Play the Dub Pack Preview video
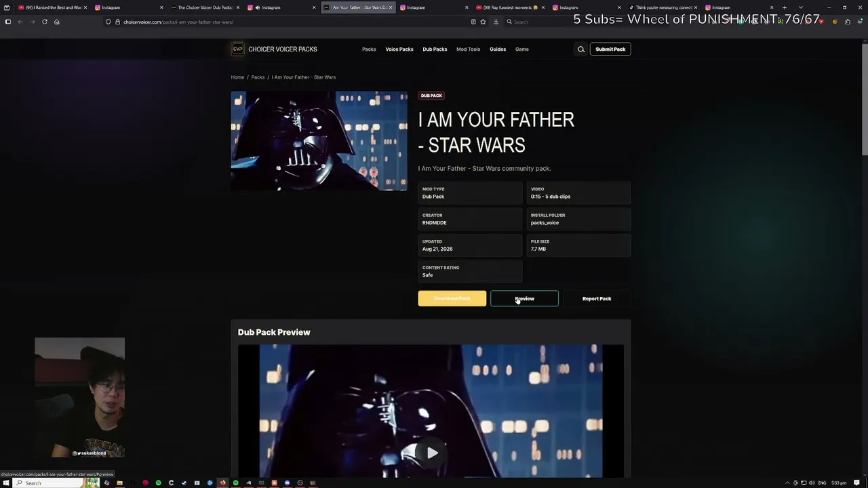Image resolution: width=868 pixels, height=488 pixels. [x=432, y=453]
